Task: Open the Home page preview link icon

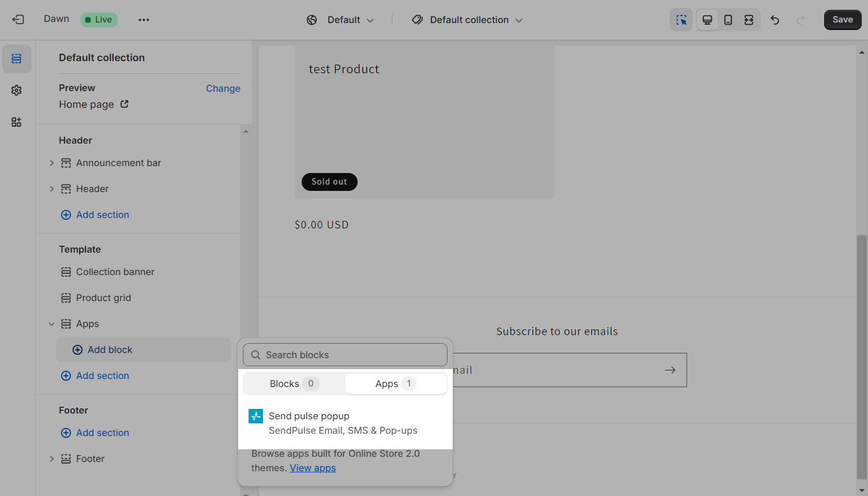Action: click(x=125, y=104)
